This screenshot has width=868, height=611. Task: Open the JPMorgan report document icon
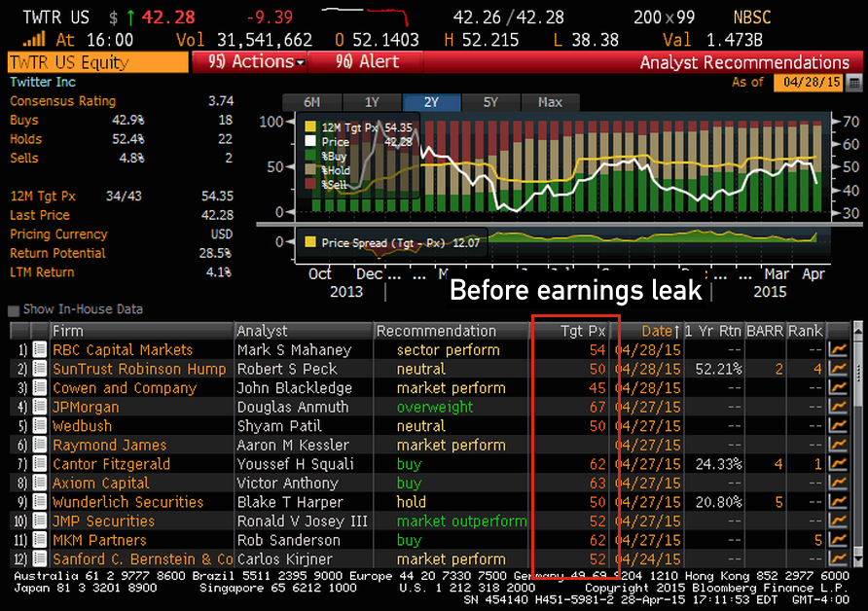39,407
